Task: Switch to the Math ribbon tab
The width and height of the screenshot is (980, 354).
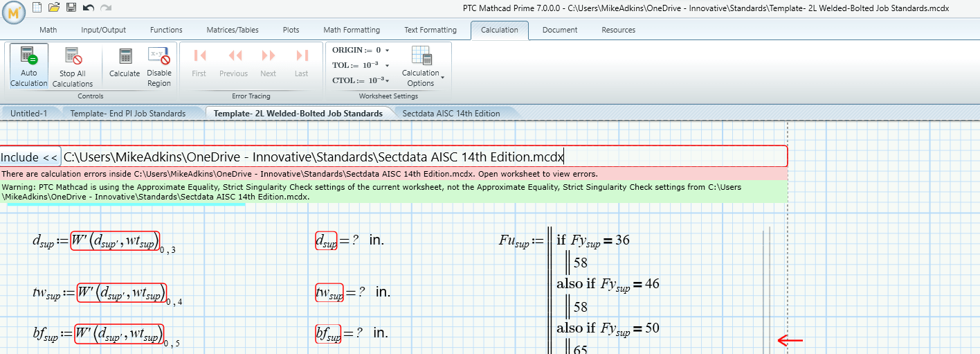Action: (x=48, y=30)
